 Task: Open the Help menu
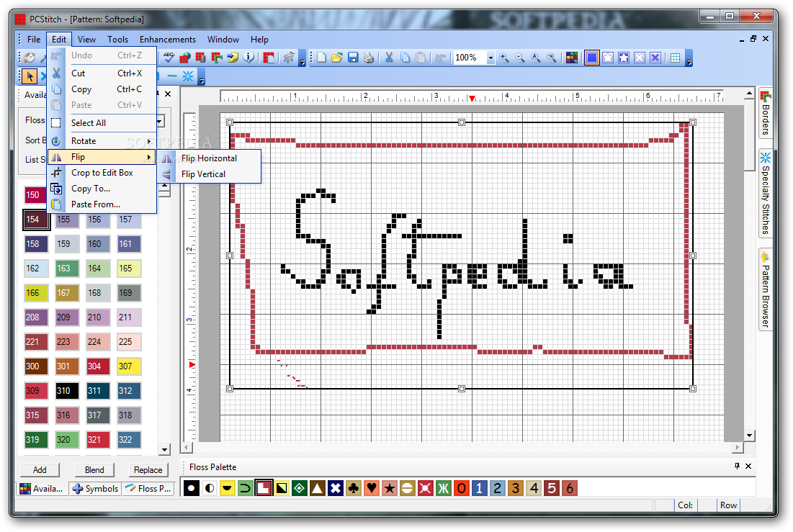pyautogui.click(x=259, y=40)
